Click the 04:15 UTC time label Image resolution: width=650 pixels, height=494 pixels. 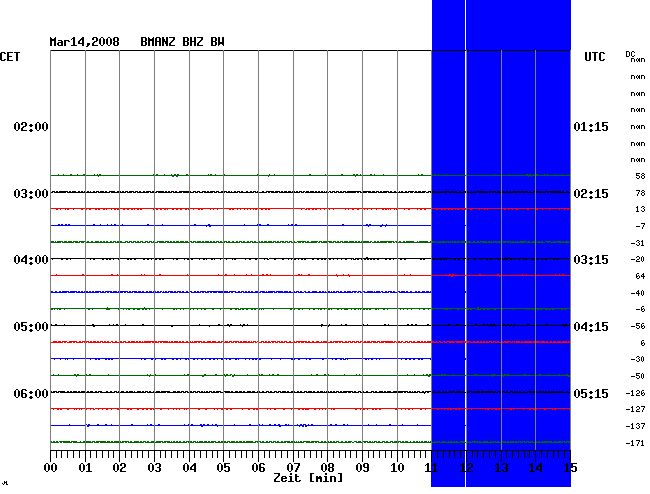[x=591, y=327]
